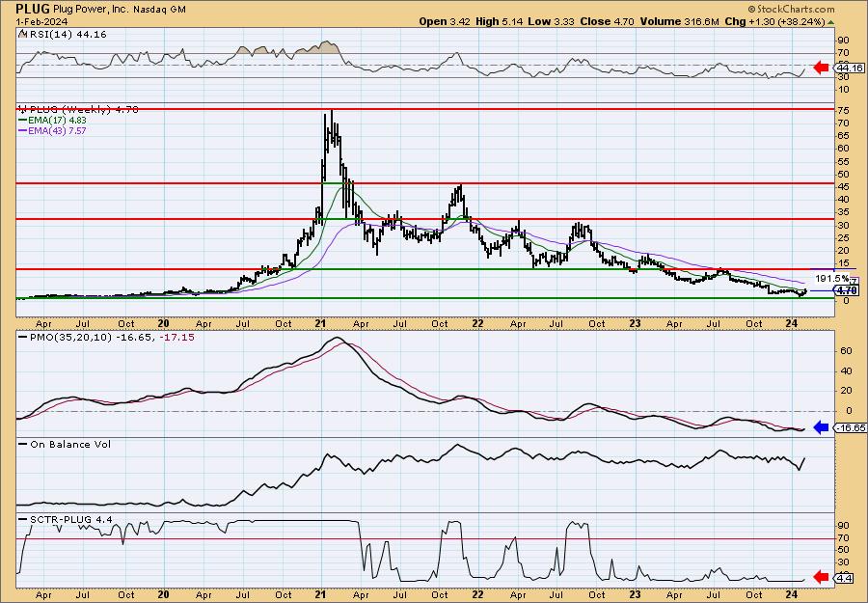Click the PLUG ticker symbol in header

tap(33, 9)
